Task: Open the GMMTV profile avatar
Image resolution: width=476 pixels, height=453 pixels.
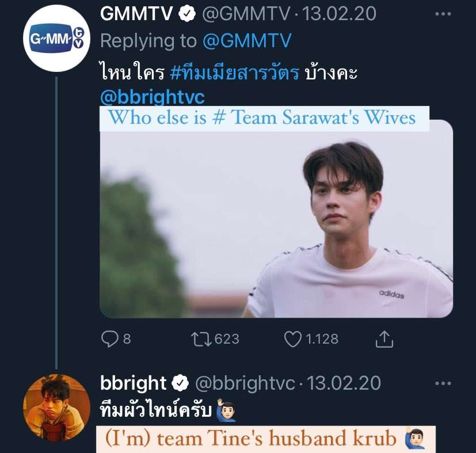Action: point(56,38)
